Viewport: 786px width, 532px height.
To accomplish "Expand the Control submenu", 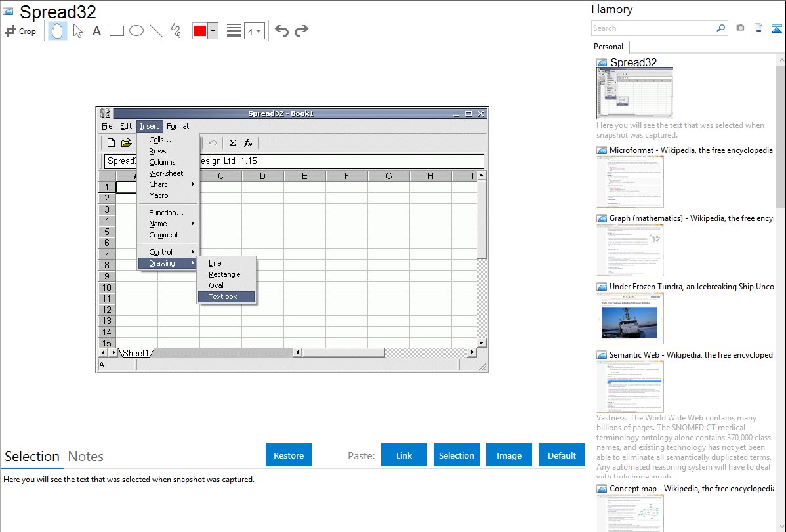I will [x=169, y=252].
